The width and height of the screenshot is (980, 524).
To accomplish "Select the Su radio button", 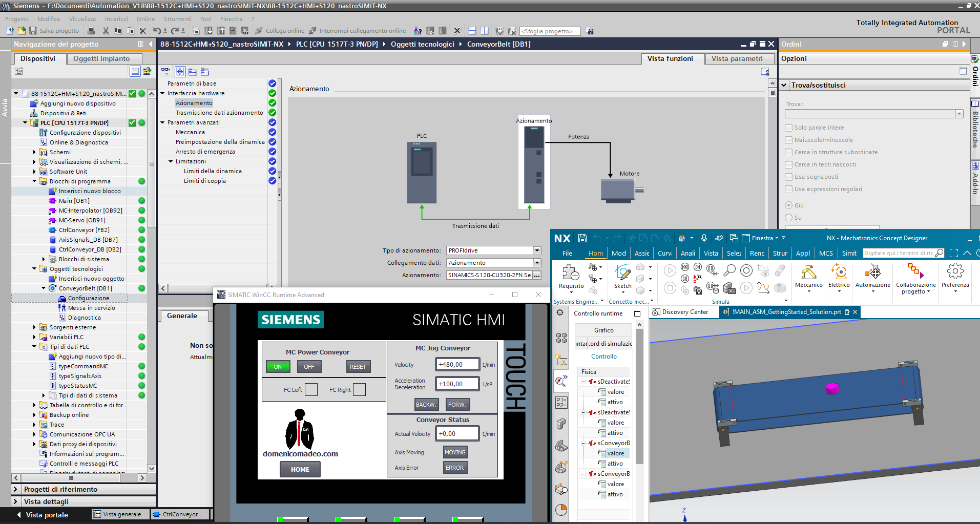I will pos(788,217).
